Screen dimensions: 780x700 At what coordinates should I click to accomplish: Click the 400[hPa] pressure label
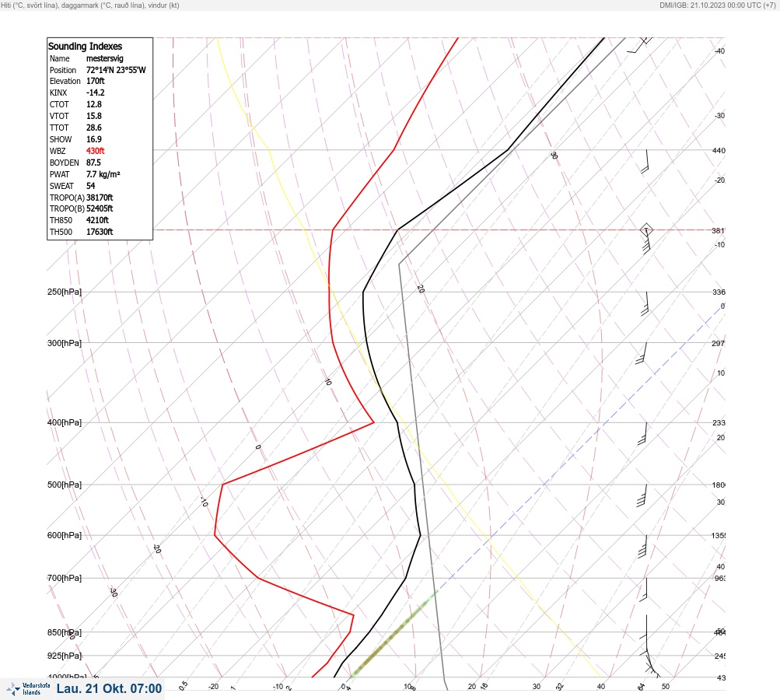tap(65, 422)
